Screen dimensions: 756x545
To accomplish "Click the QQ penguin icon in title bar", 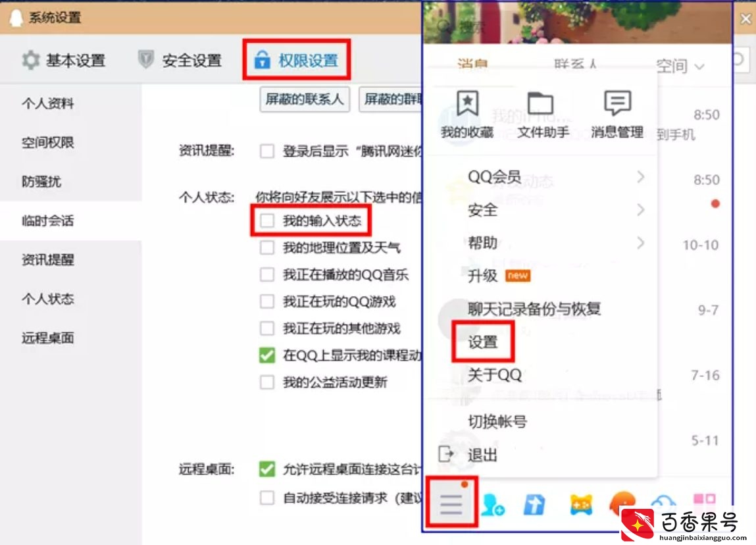I will 16,18.
